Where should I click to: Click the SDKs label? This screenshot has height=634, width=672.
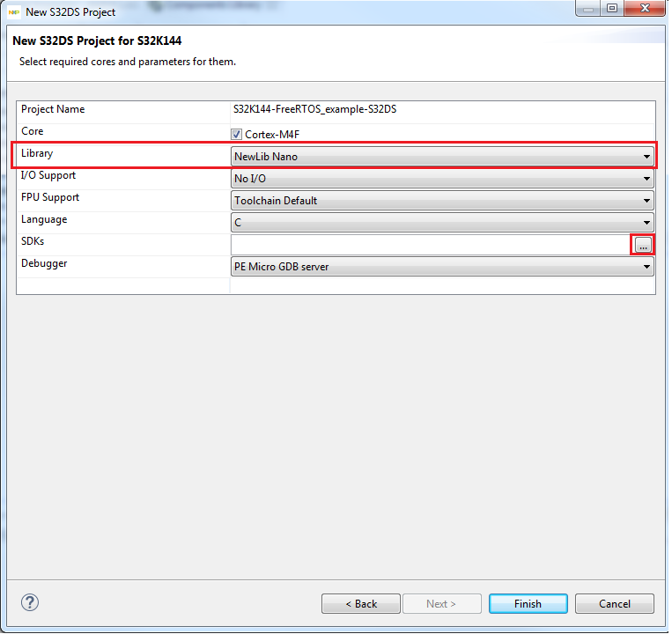click(x=33, y=241)
